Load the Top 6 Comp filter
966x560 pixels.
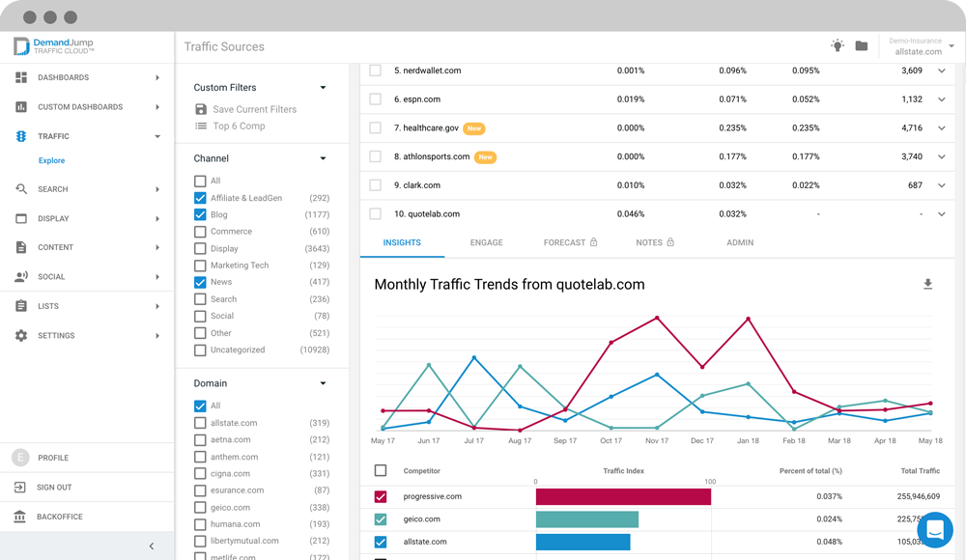coord(239,126)
